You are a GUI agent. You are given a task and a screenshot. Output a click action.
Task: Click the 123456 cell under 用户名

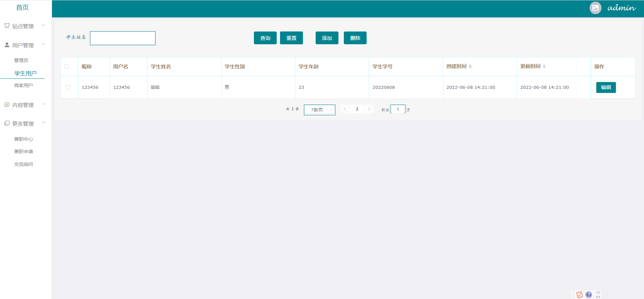click(x=121, y=87)
